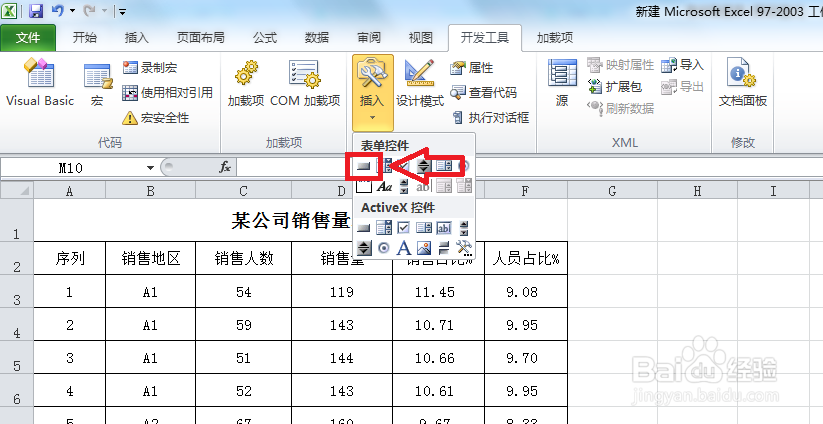The height and width of the screenshot is (424, 823).
Task: Open the Macros (宏) dialog
Action: coord(98,82)
